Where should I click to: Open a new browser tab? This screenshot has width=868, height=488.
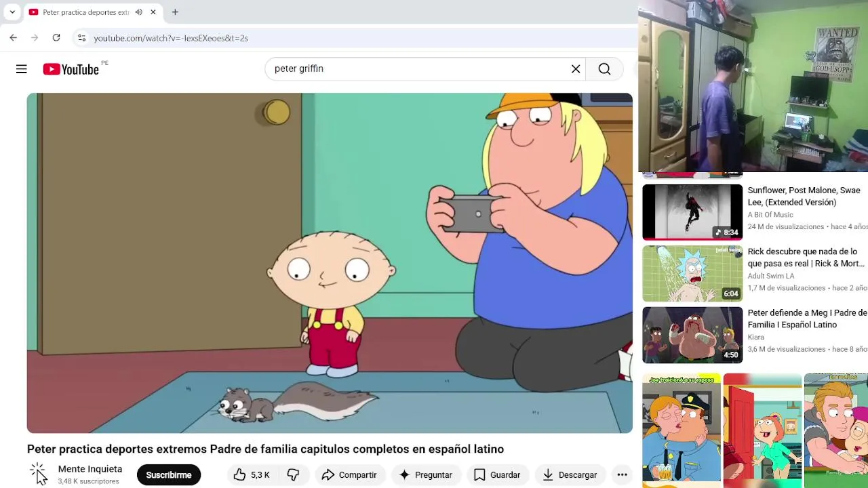175,12
